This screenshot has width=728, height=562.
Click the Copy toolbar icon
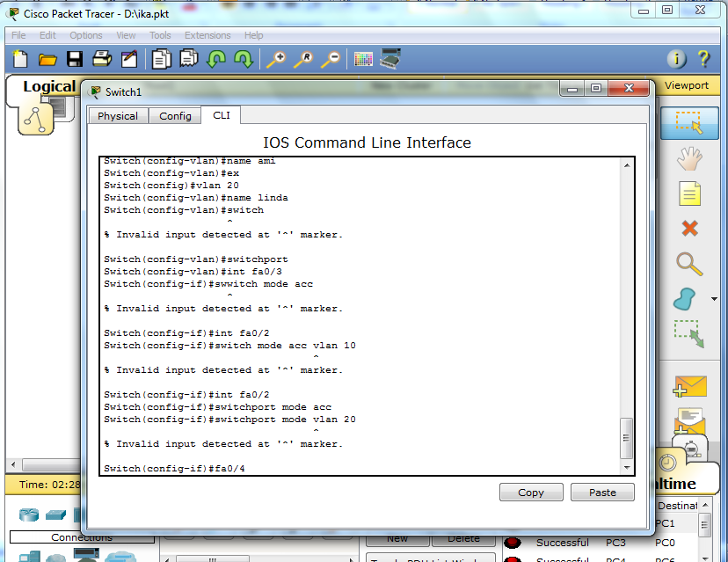162,60
